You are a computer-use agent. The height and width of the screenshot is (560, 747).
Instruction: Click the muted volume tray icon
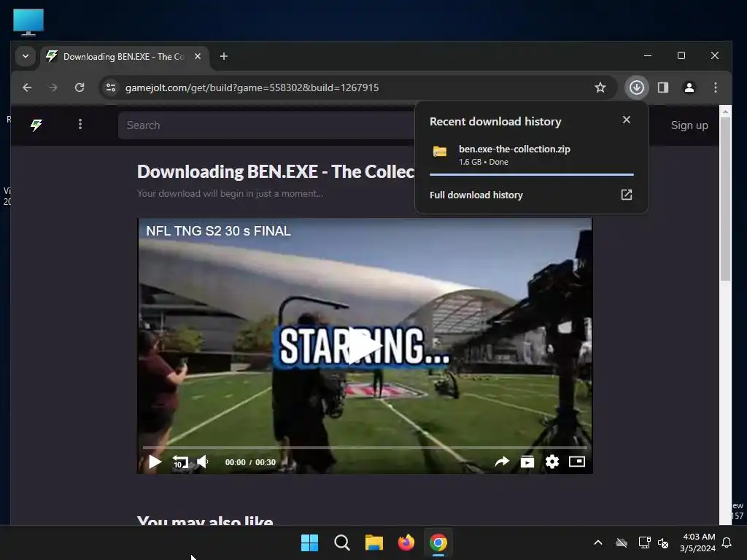click(x=663, y=542)
